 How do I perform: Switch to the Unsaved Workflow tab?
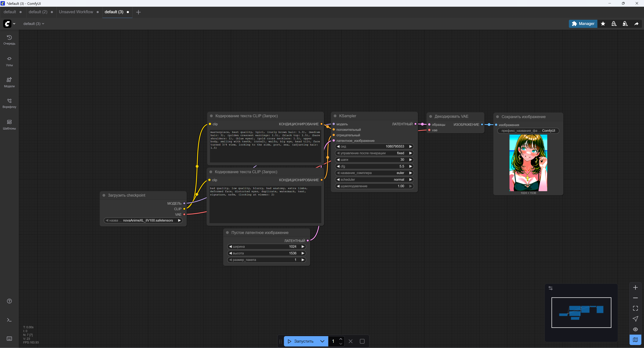(76, 12)
